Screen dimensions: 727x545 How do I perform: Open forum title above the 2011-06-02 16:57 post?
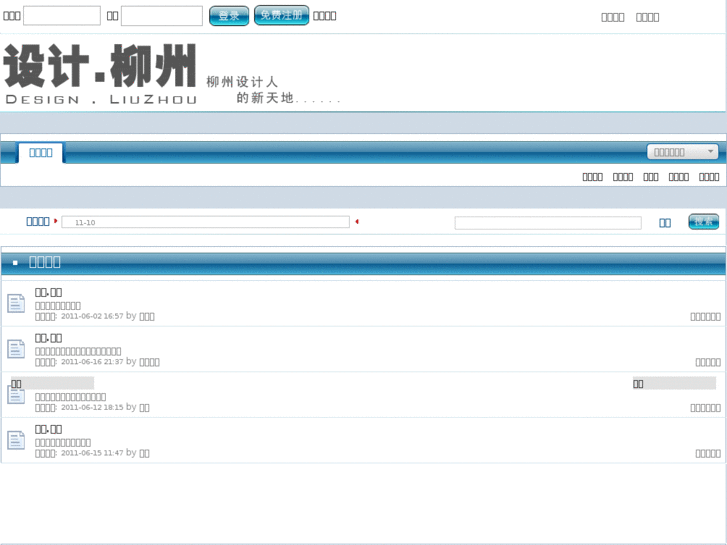[x=48, y=292]
